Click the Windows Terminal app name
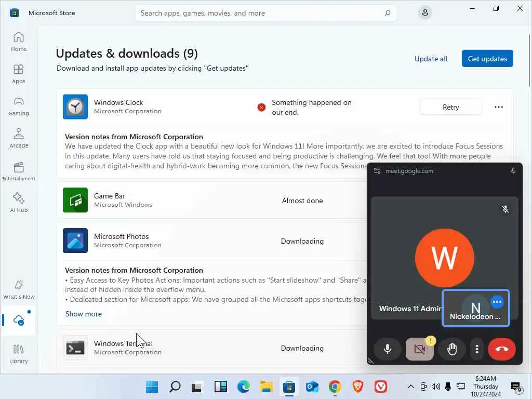The width and height of the screenshot is (532, 399). tap(123, 343)
